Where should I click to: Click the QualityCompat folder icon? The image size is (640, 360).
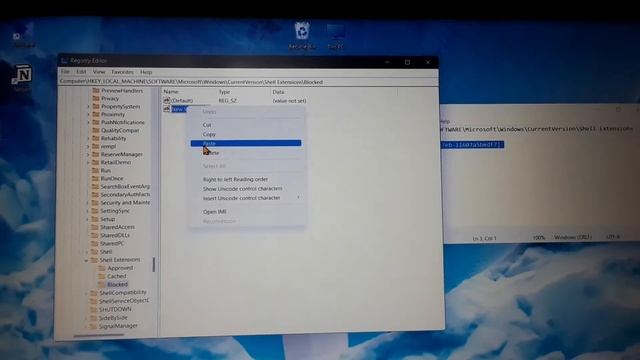[96, 131]
